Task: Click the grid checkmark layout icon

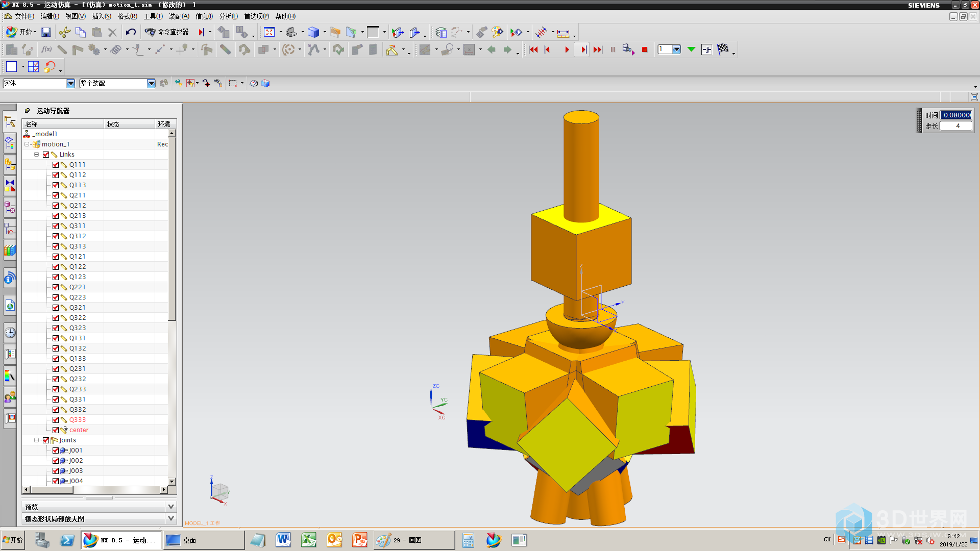Action: (x=34, y=66)
